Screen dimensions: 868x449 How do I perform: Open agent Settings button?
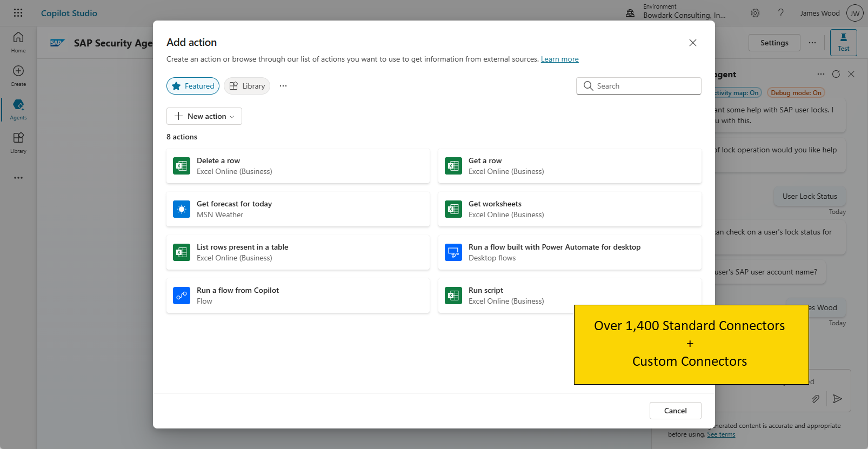(774, 43)
